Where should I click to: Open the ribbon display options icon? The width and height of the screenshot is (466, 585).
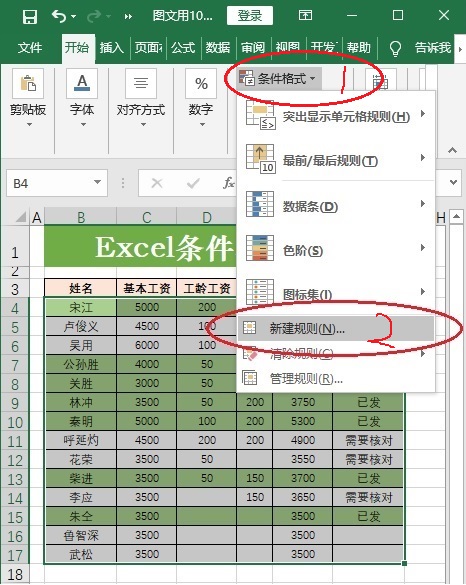click(x=305, y=16)
